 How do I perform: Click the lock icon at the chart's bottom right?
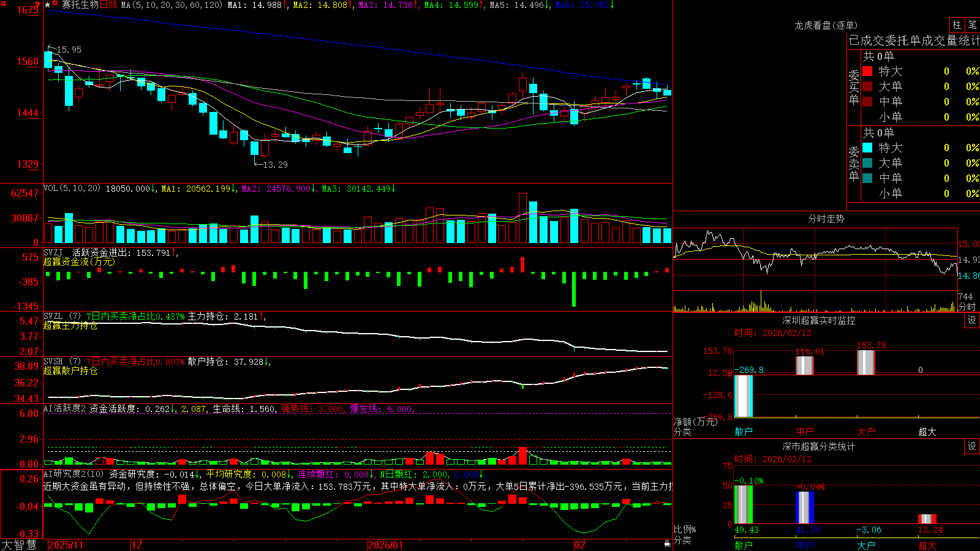(667, 544)
